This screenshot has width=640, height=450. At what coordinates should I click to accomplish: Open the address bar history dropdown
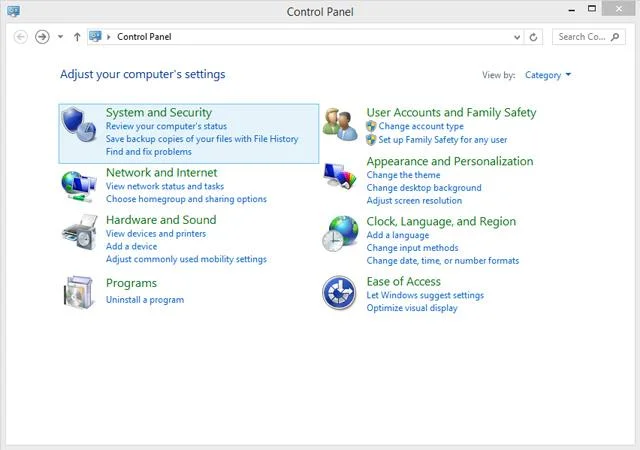[x=517, y=37]
